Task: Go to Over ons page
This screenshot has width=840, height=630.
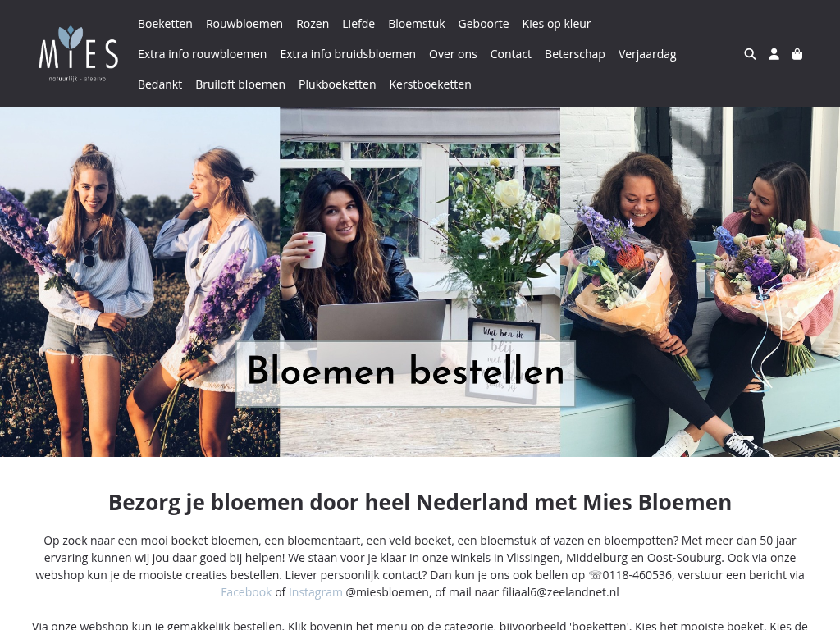Action: click(453, 54)
